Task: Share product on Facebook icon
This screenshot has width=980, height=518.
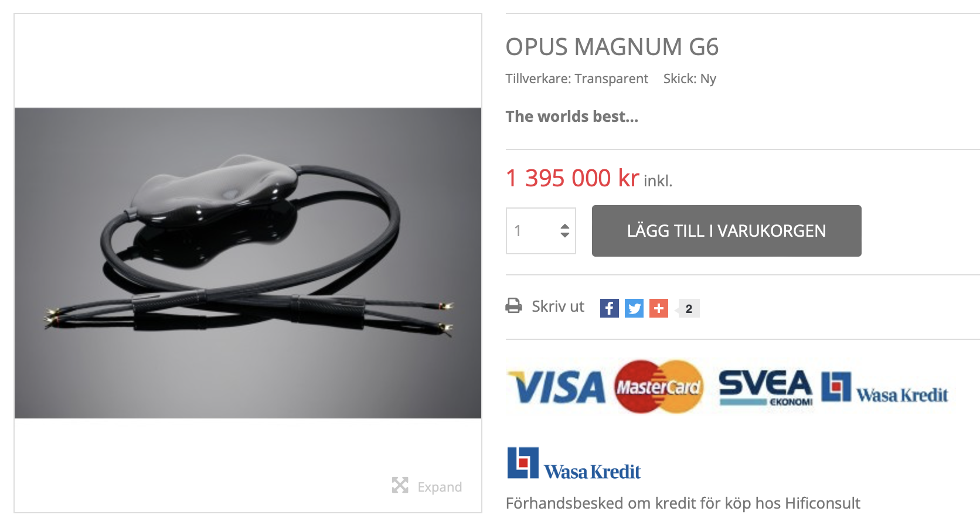Action: 609,308
